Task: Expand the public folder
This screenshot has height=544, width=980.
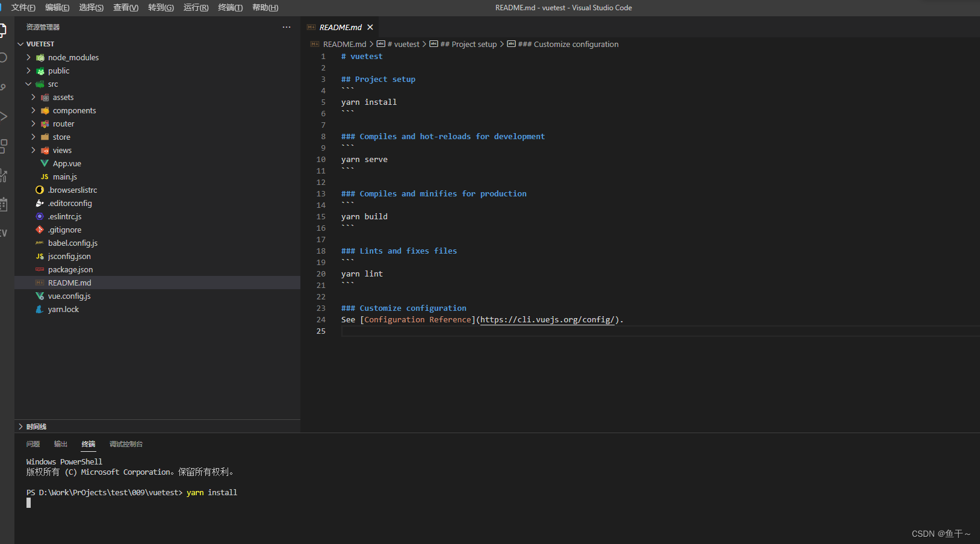Action: pos(28,70)
